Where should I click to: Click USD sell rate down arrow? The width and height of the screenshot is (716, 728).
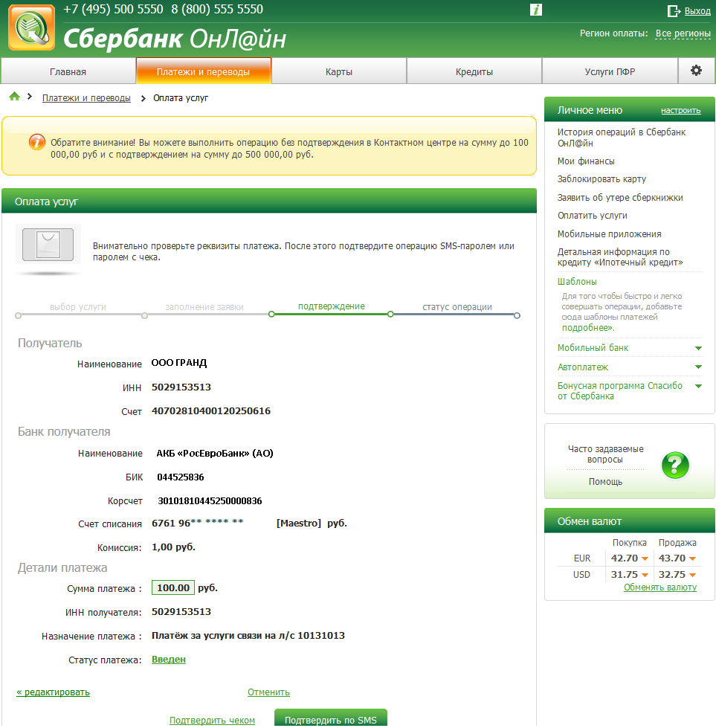point(692,575)
